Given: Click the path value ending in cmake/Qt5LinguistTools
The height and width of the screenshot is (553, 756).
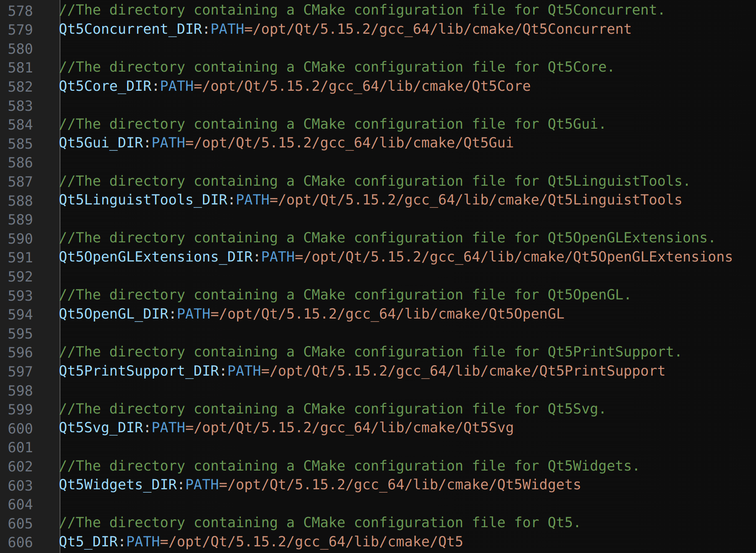Looking at the screenshot, I should pyautogui.click(x=480, y=200).
